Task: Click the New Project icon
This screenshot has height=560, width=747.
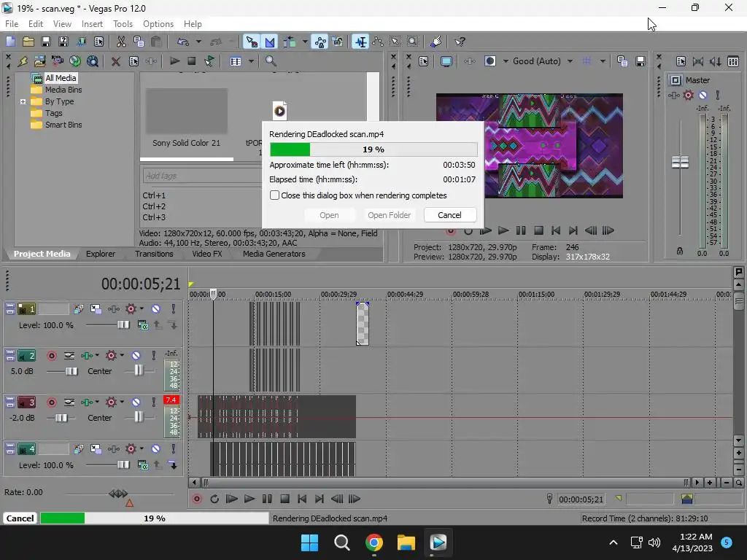Action: 10,42
